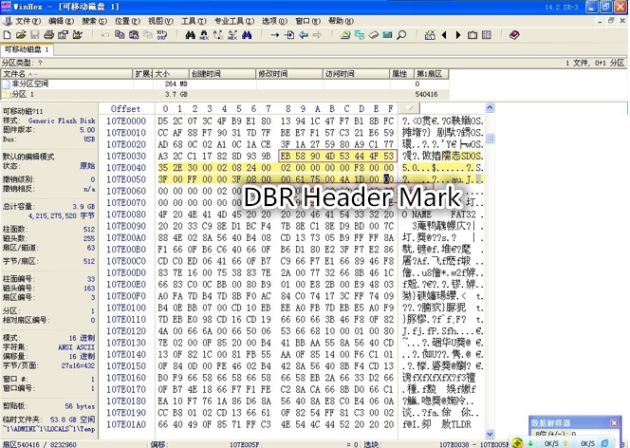
Task: Click the Open file folder icon
Action: click(22, 34)
